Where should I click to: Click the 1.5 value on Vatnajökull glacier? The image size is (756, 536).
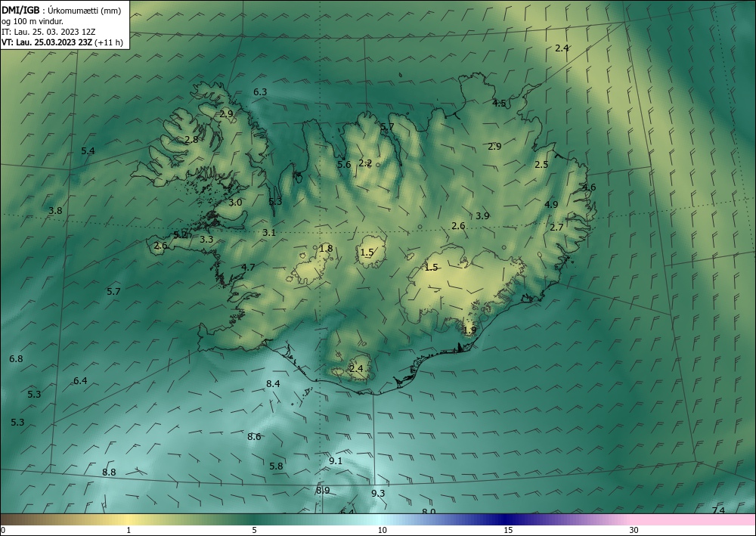431,268
